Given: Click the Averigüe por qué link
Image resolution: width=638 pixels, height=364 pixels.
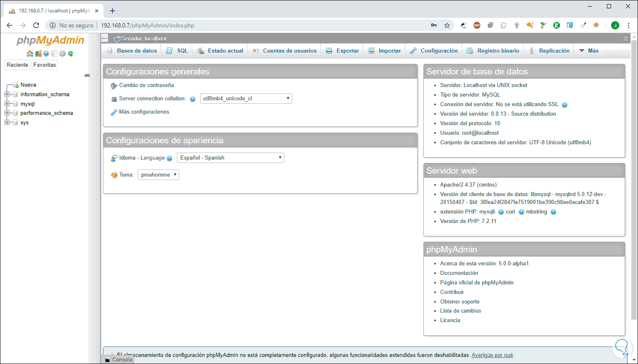Looking at the screenshot, I should (x=492, y=355).
